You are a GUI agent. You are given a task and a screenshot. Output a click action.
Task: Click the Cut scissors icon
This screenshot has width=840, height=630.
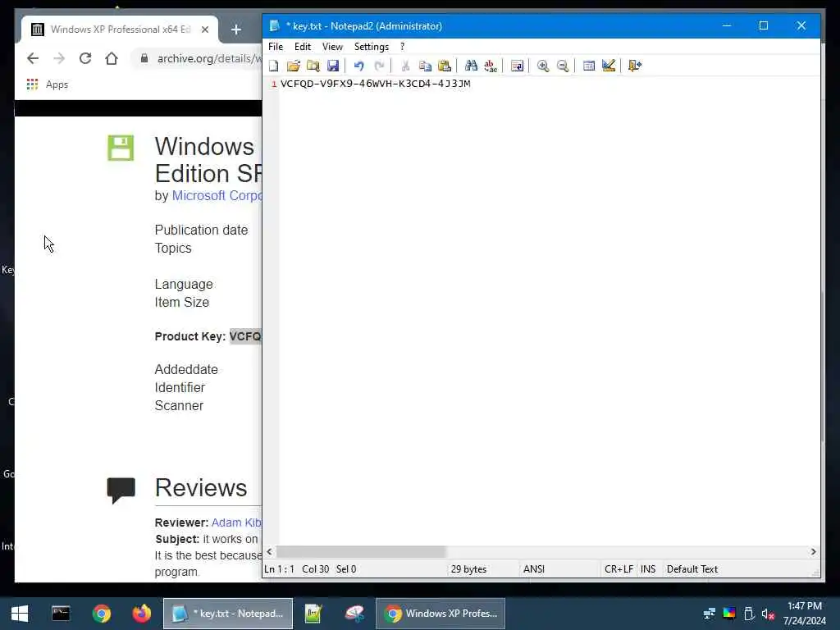pyautogui.click(x=405, y=66)
